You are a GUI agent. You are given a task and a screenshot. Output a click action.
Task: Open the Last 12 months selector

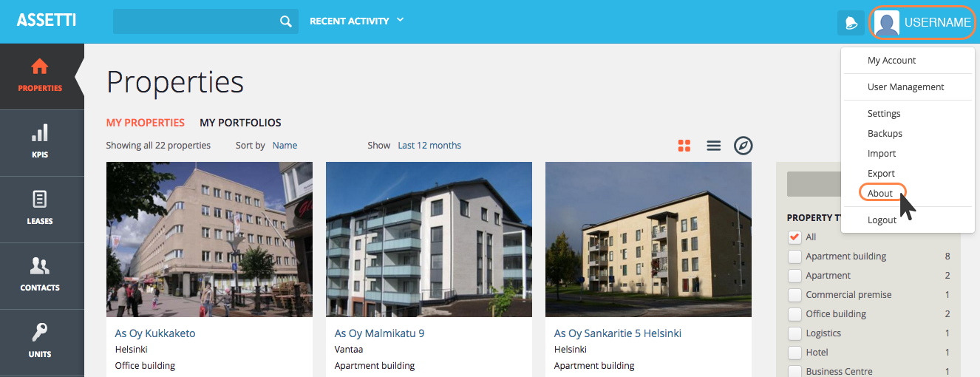[x=429, y=146]
